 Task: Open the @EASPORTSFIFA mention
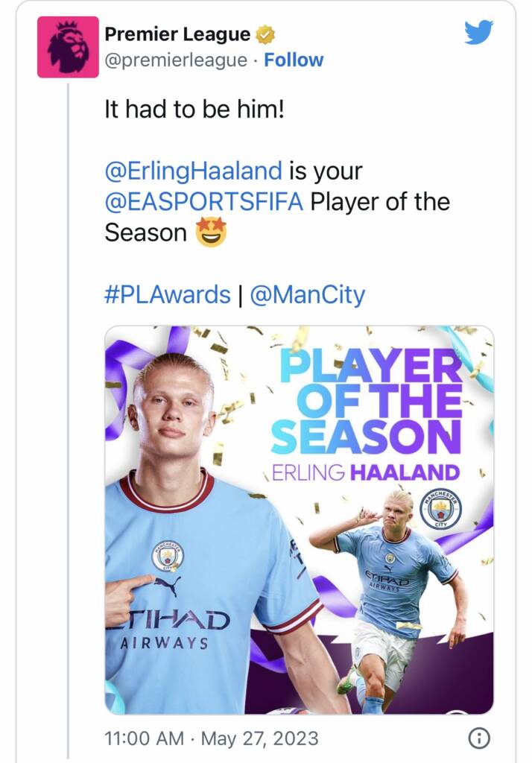click(x=204, y=201)
